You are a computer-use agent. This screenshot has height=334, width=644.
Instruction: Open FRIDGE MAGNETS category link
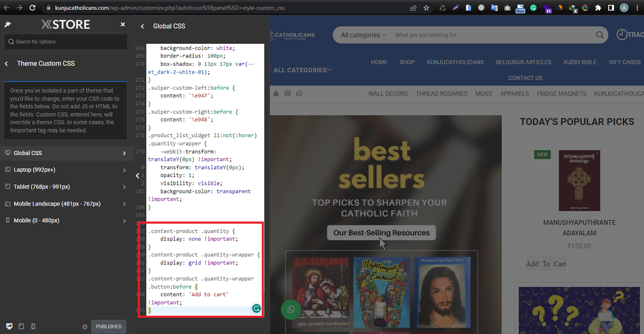point(561,94)
